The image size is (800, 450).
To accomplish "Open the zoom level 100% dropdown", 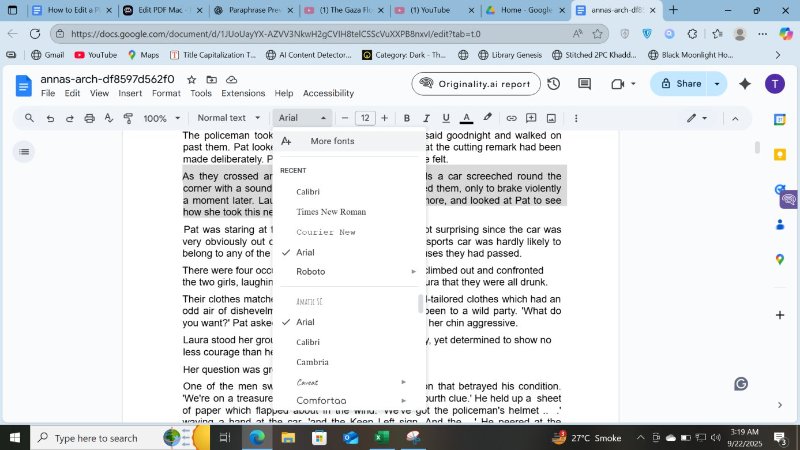I will coord(160,118).
